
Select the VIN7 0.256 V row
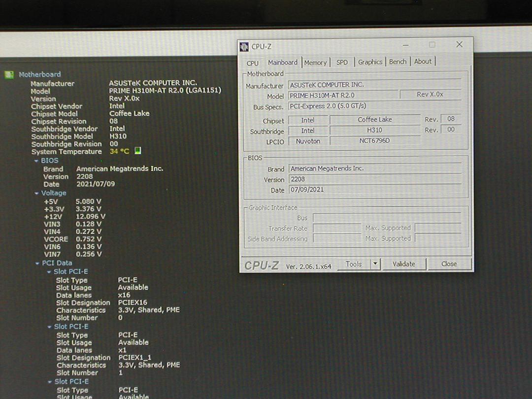[72, 254]
